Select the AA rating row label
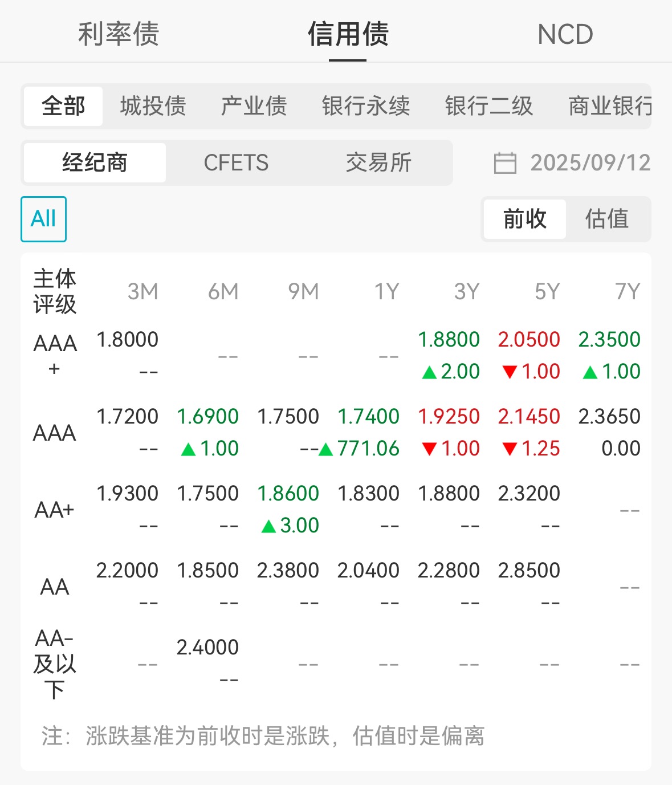This screenshot has height=785, width=672. point(55,587)
